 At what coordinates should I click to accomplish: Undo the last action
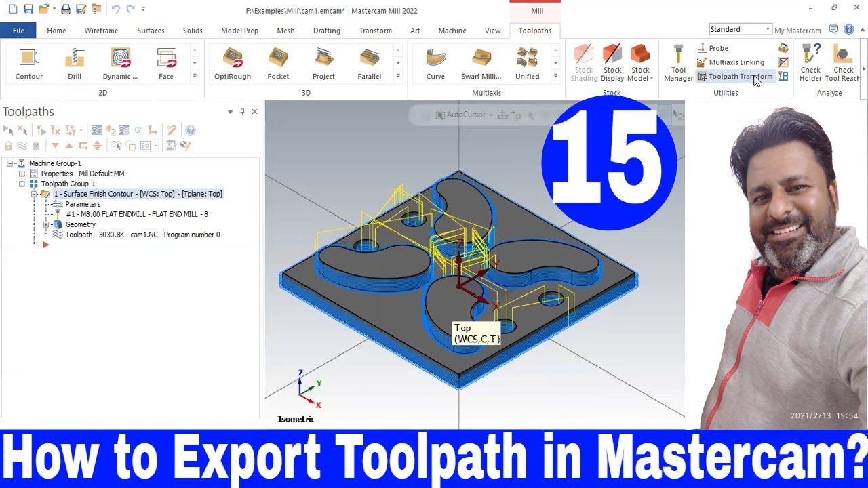[x=115, y=9]
